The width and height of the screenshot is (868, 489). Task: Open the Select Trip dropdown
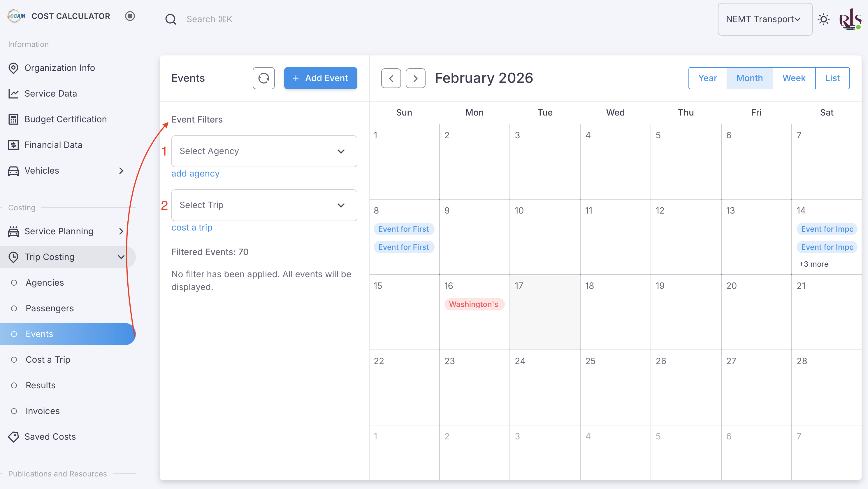pyautogui.click(x=264, y=205)
